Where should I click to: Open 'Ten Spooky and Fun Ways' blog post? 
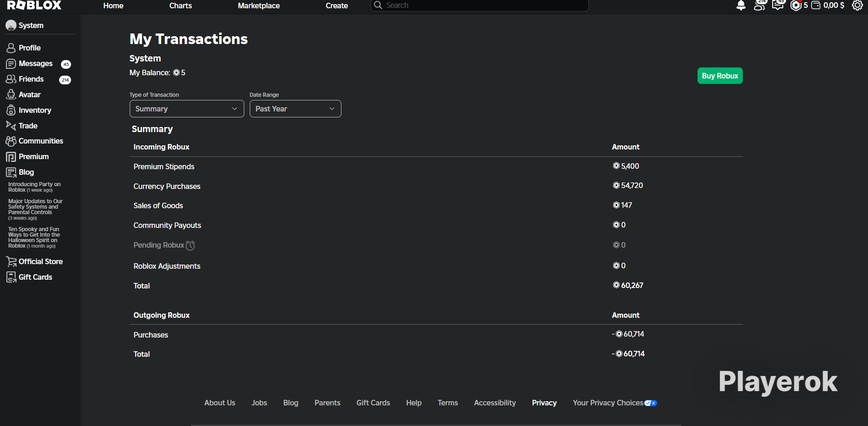(34, 238)
